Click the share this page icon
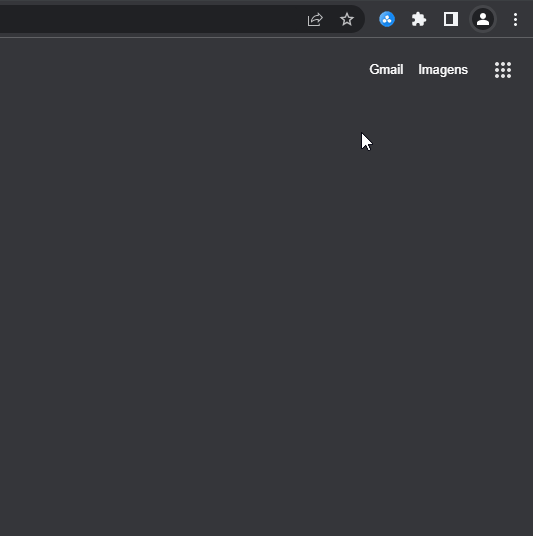This screenshot has height=536, width=533. (x=315, y=19)
